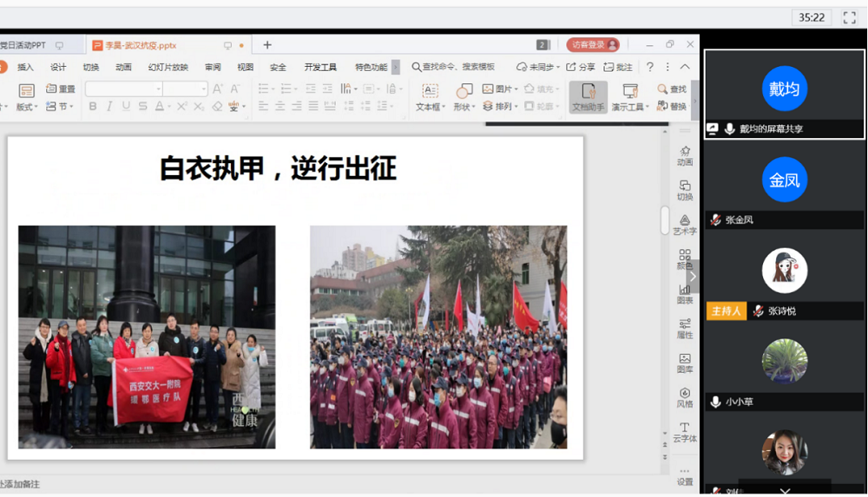Click the 批注 comment button
The width and height of the screenshot is (868, 497).
618,67
